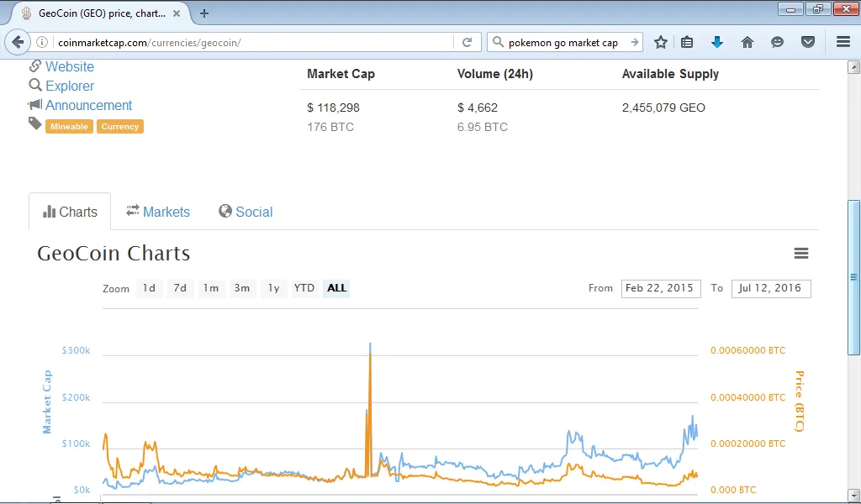Screen dimensions: 861x504
Task: Click the link icon beside Website
Action: tap(35, 66)
